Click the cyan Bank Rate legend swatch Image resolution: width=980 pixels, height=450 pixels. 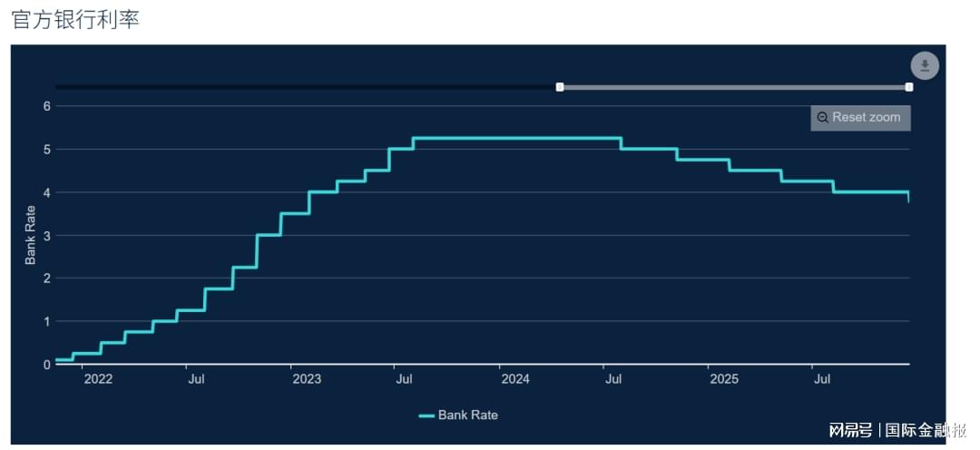tap(426, 416)
